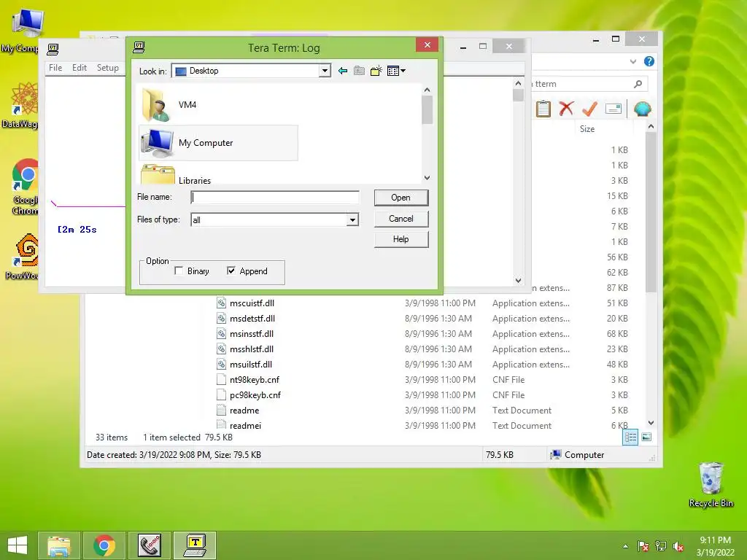
Task: Select the mscuistf.dll file
Action: click(252, 303)
